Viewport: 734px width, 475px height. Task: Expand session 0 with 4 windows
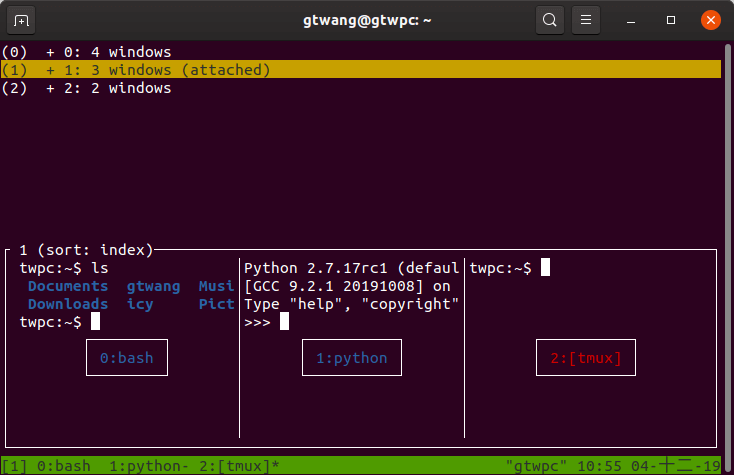click(x=108, y=52)
